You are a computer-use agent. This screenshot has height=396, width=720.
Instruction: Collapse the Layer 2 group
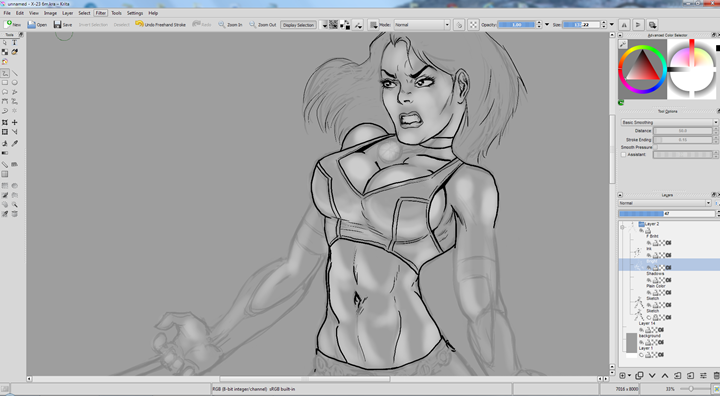(x=622, y=226)
